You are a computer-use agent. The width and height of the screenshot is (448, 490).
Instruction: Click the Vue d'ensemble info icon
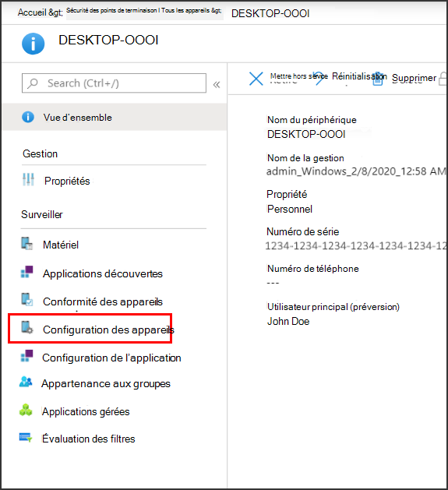click(x=28, y=117)
